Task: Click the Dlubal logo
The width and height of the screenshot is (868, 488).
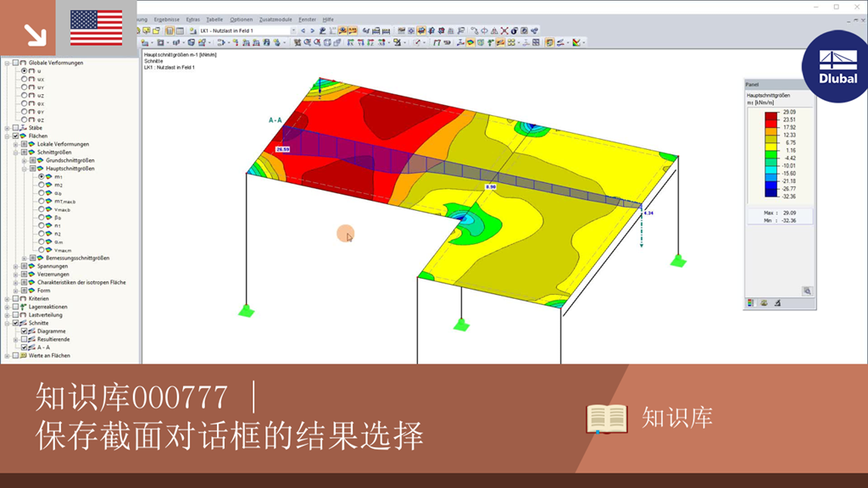Action: (x=837, y=66)
